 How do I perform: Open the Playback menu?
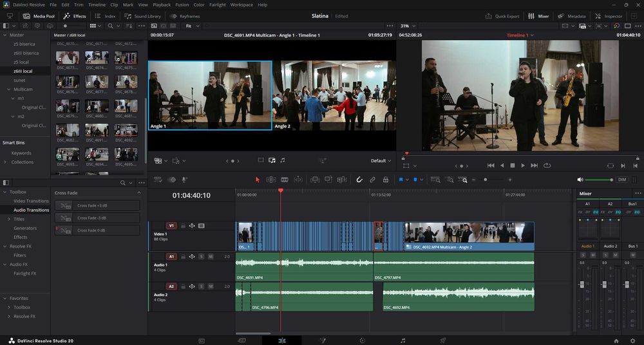click(x=162, y=5)
